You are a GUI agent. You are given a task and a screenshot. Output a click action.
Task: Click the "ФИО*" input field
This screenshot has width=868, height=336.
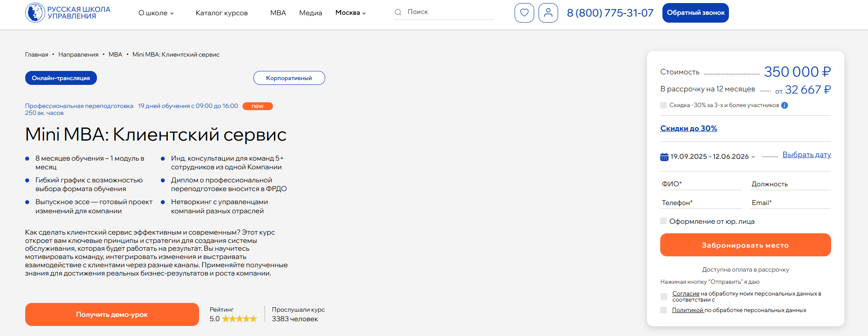click(x=701, y=184)
